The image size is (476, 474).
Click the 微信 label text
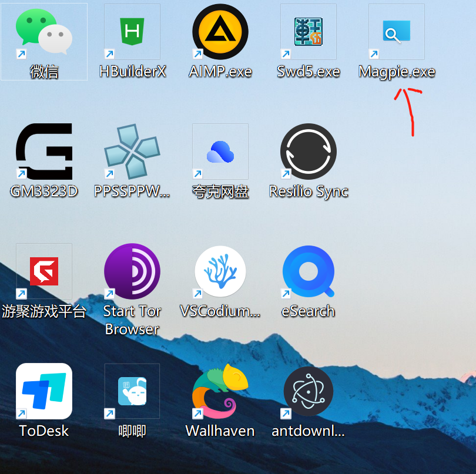(x=44, y=72)
